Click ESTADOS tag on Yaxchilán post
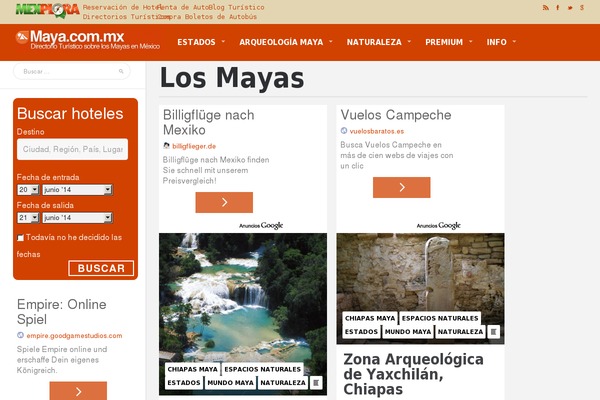 point(361,331)
